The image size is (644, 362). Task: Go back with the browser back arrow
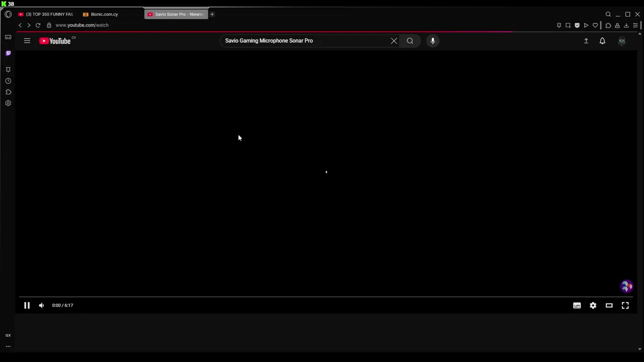click(x=20, y=25)
